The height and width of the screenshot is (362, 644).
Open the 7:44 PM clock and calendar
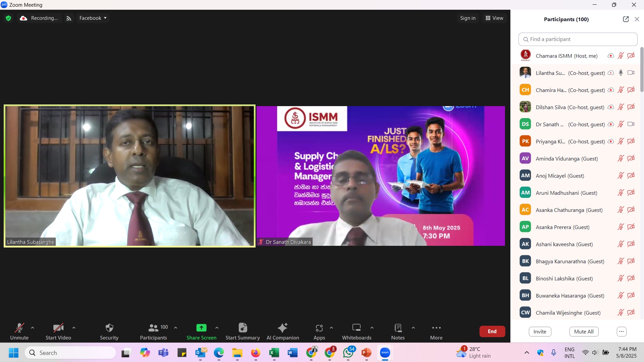point(626,353)
